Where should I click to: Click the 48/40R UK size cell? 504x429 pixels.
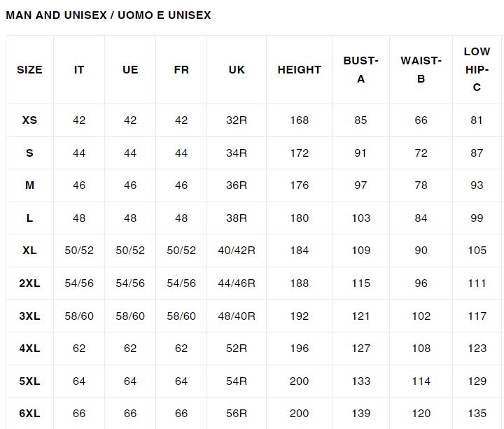click(237, 316)
